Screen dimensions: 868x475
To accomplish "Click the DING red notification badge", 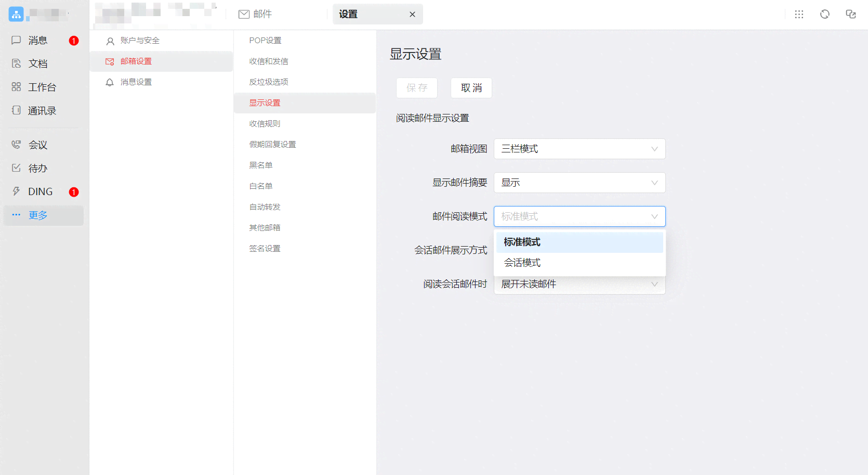I will (x=74, y=192).
